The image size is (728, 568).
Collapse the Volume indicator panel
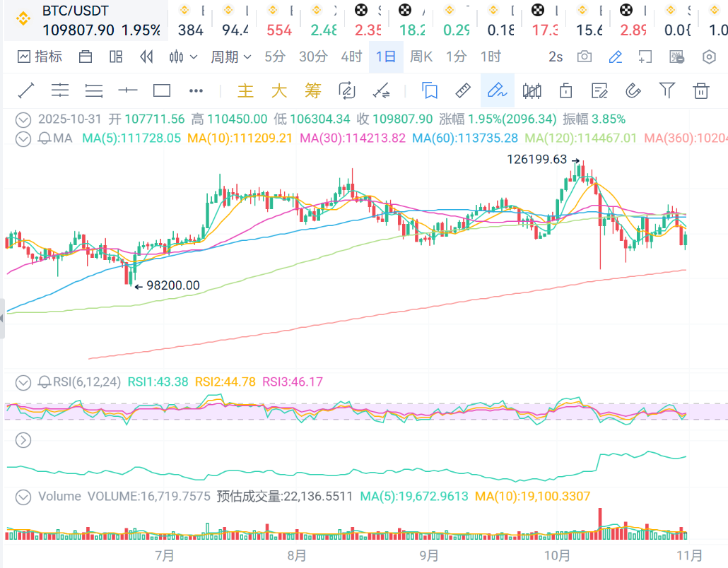point(24,496)
